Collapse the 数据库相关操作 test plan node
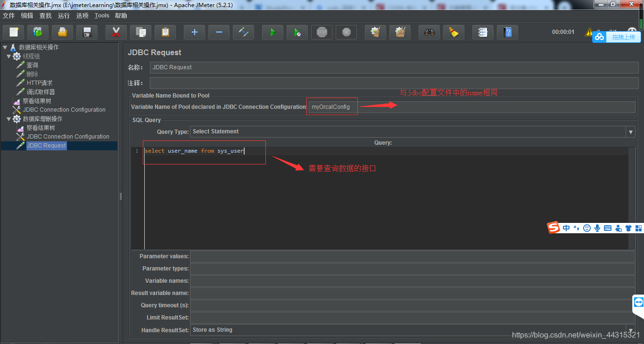Screen dimensions: 644x344 tap(5, 47)
